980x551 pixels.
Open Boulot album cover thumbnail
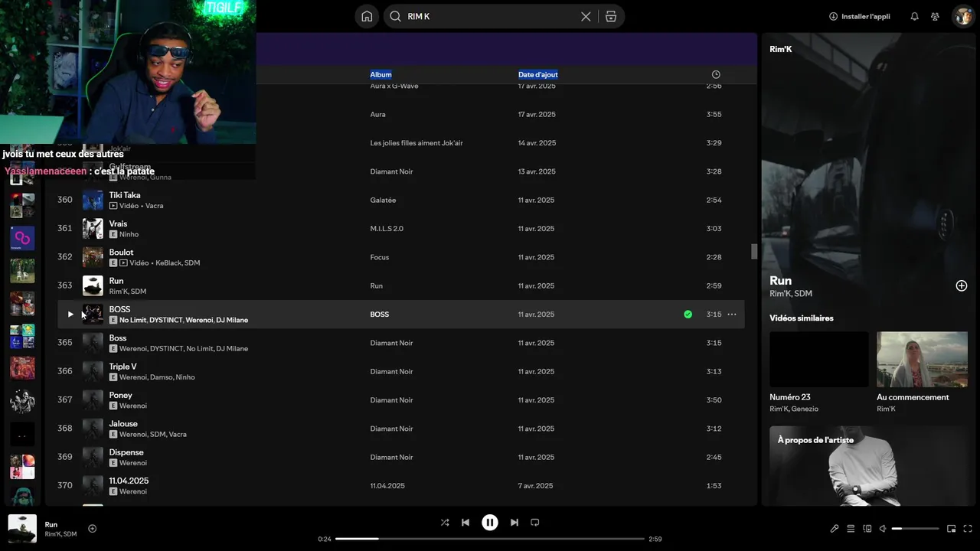(x=93, y=257)
